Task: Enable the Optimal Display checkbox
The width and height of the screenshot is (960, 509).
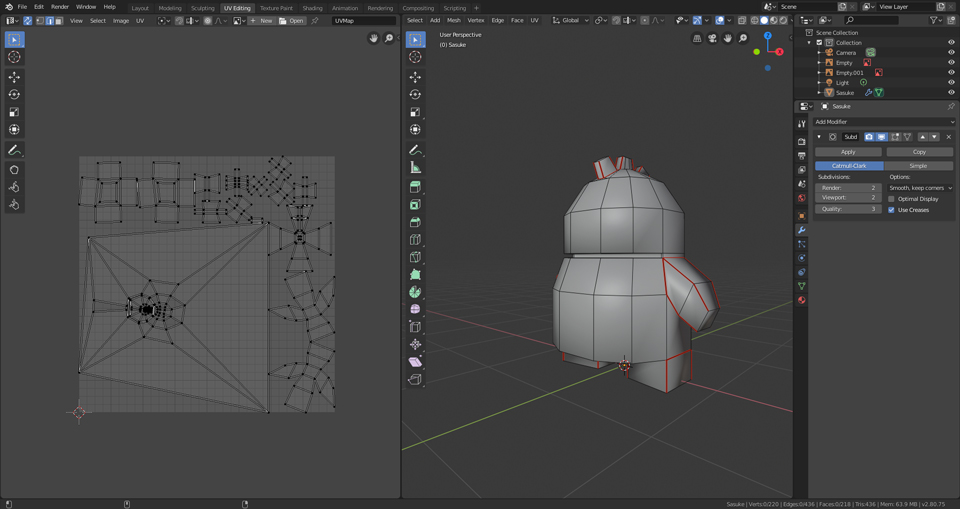Action: click(892, 199)
